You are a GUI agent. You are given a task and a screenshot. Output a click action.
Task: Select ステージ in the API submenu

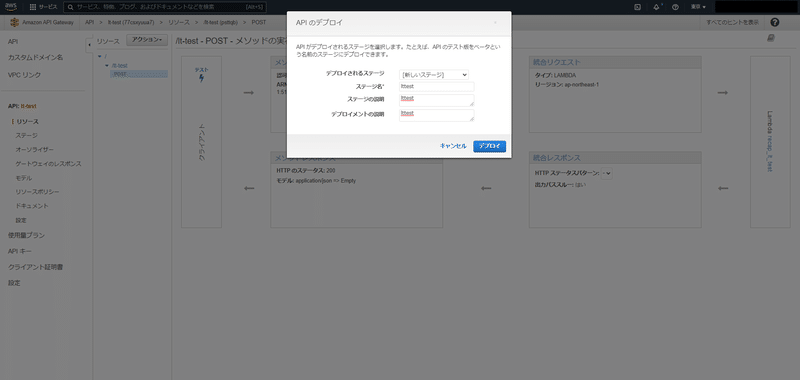point(26,135)
